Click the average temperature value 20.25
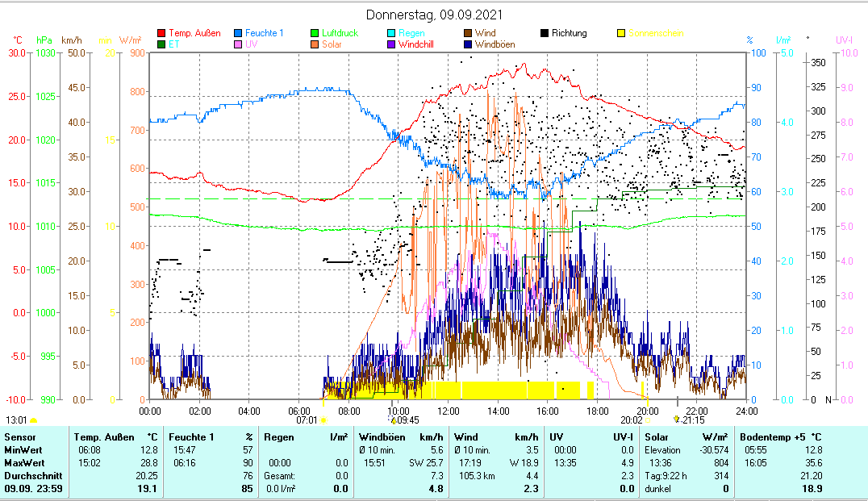 point(147,475)
